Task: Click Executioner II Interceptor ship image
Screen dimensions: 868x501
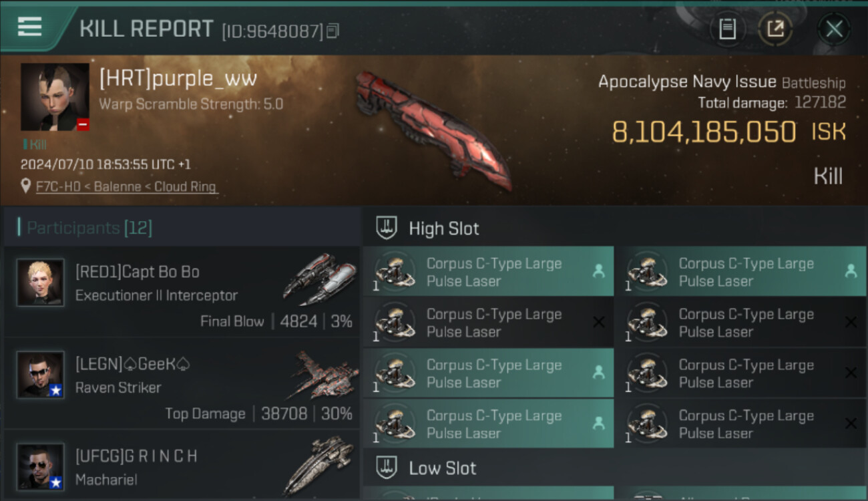Action: click(x=319, y=280)
